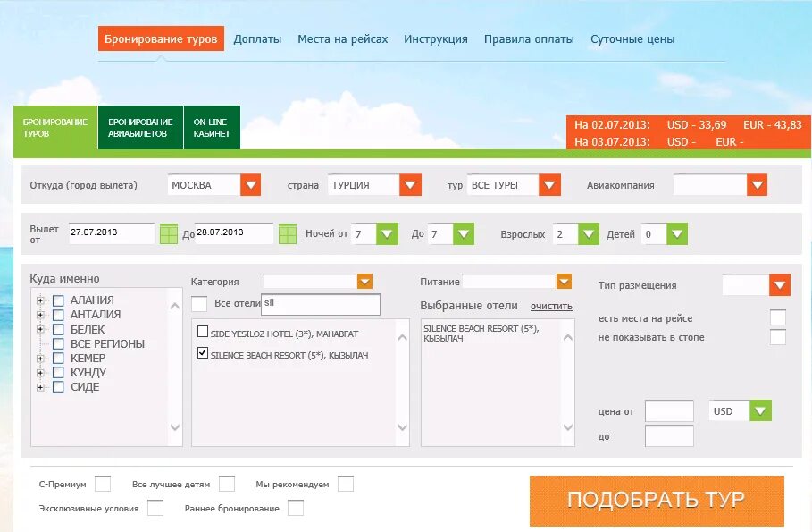Open the Доплаты menu item

click(x=257, y=38)
